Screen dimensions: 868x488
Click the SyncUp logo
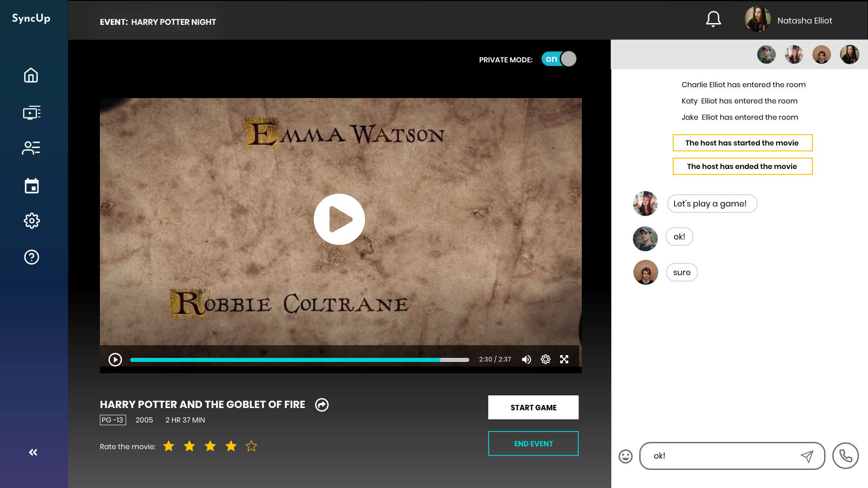pos(31,19)
